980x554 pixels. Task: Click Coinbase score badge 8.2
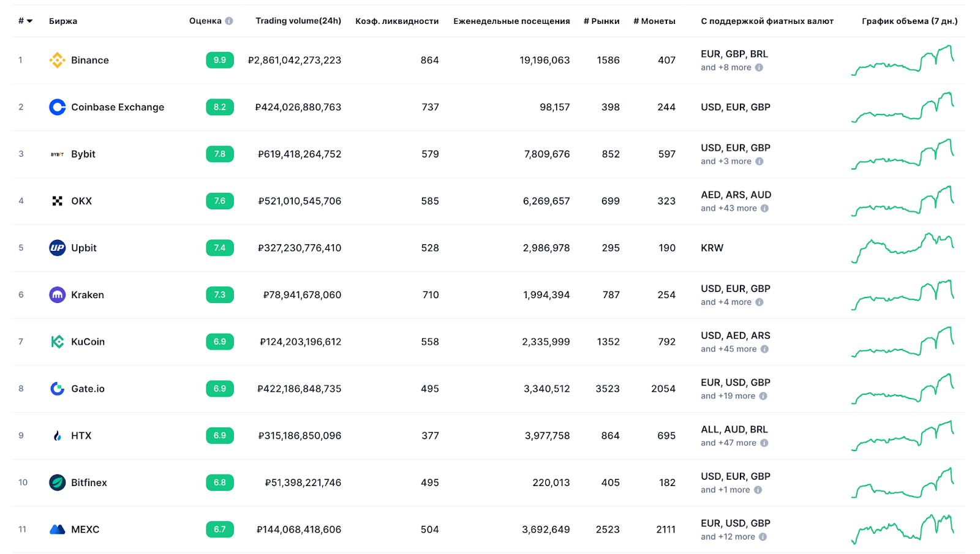[x=220, y=107]
